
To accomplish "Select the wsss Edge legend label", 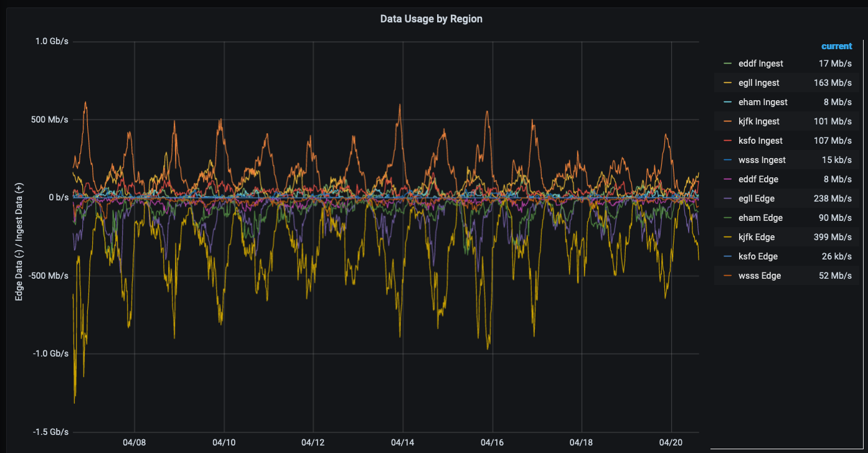I will pyautogui.click(x=760, y=276).
